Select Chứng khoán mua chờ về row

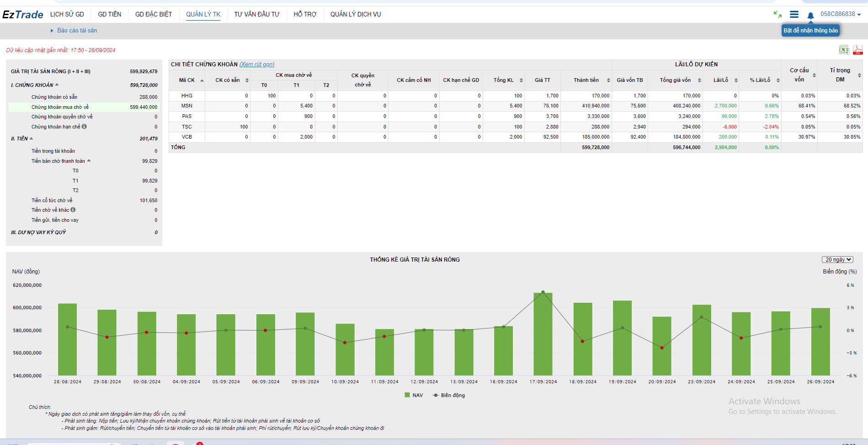click(x=84, y=107)
